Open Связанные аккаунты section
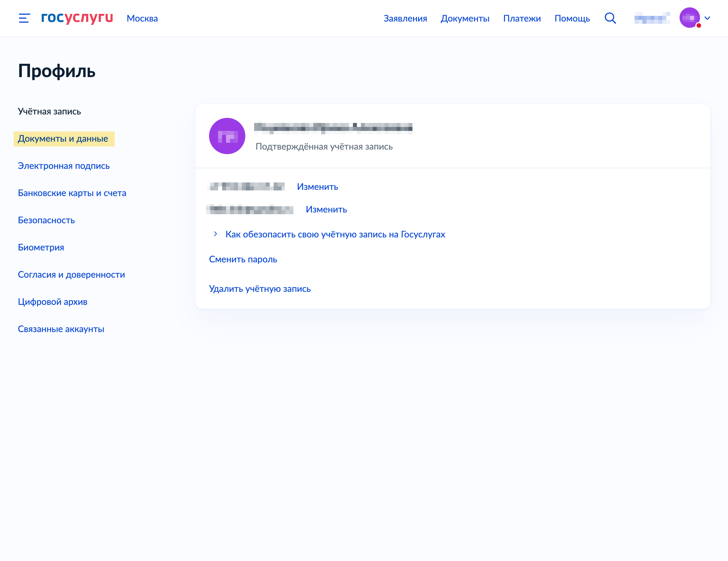Viewport: 728px width, 561px height. 61,329
